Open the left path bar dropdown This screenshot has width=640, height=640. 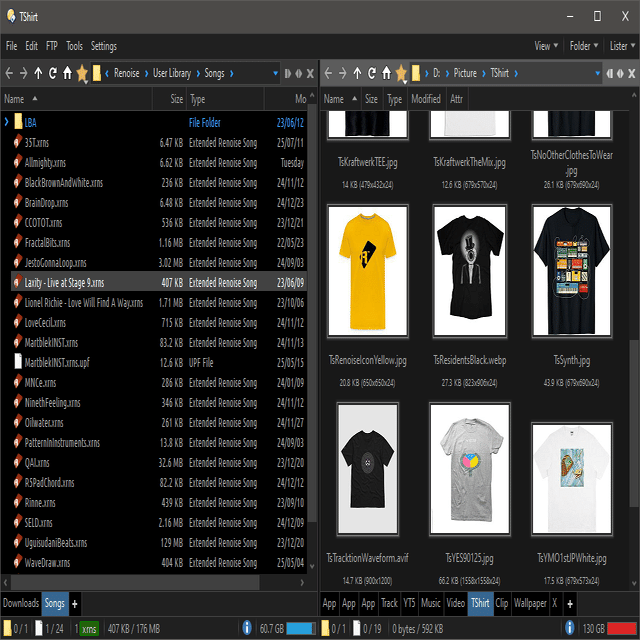pyautogui.click(x=276, y=73)
